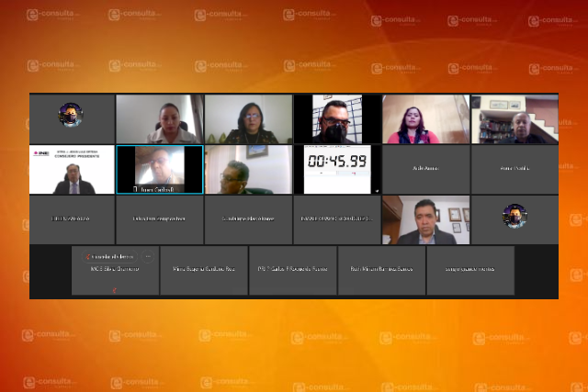The width and height of the screenshot is (588, 392).
Task: Select the video of man near bookshelf and stairs
Action: (514, 119)
